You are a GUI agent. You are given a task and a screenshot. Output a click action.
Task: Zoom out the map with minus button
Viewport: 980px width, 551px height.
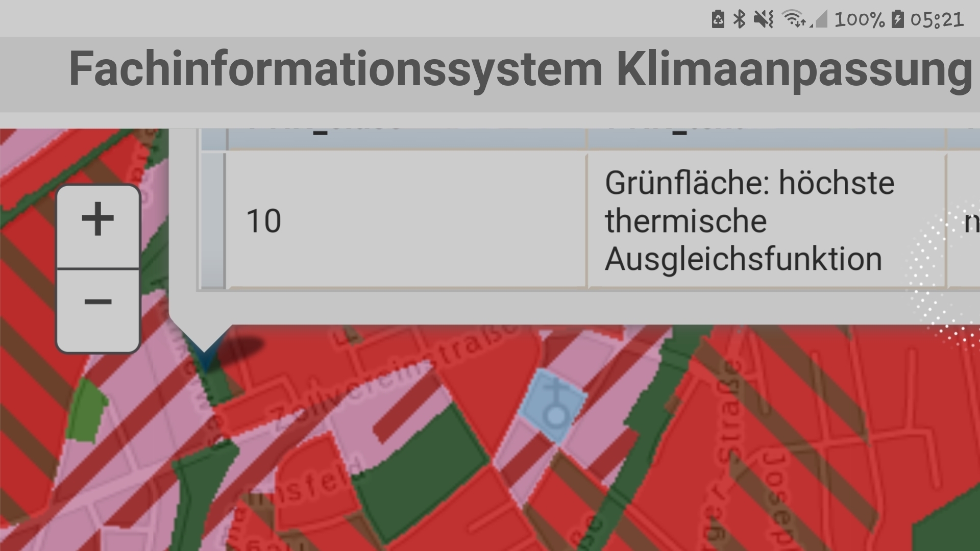[x=97, y=302]
